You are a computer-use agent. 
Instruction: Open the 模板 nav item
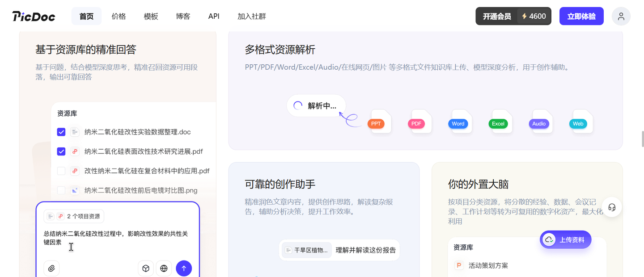151,16
